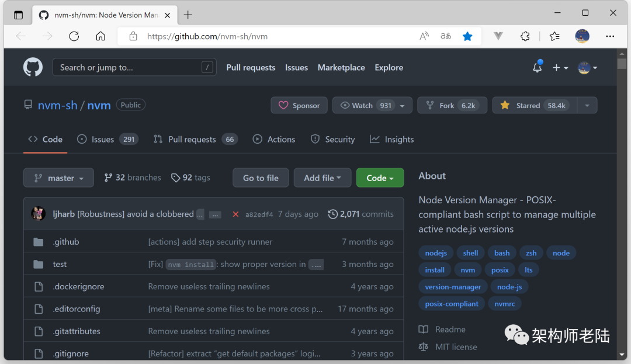Open the green Code dropdown
Viewport: 631px width, 364px height.
coord(380,178)
